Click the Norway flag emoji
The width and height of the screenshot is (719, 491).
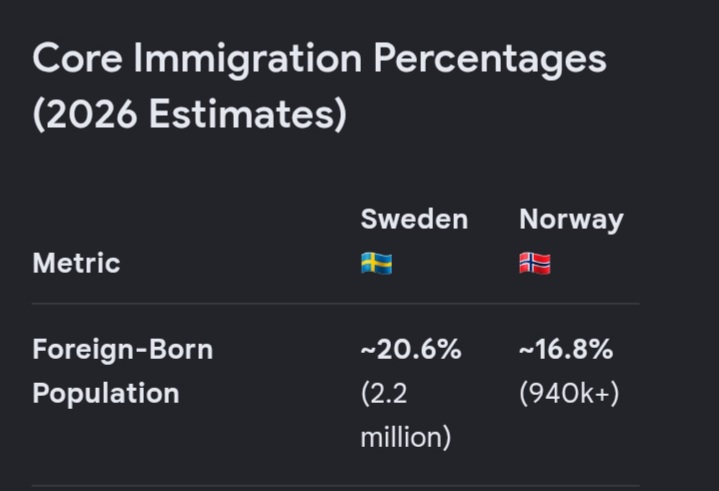pyautogui.click(x=535, y=264)
